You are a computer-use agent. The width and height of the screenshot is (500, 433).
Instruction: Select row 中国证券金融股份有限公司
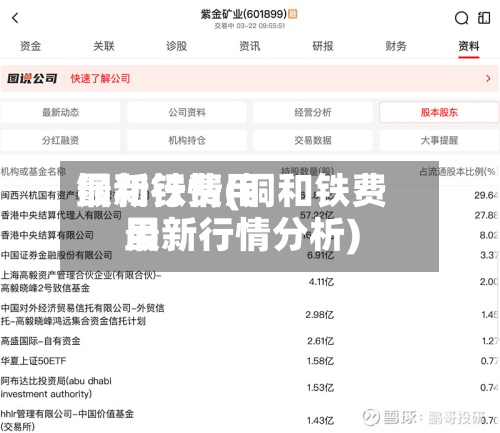[250, 255]
